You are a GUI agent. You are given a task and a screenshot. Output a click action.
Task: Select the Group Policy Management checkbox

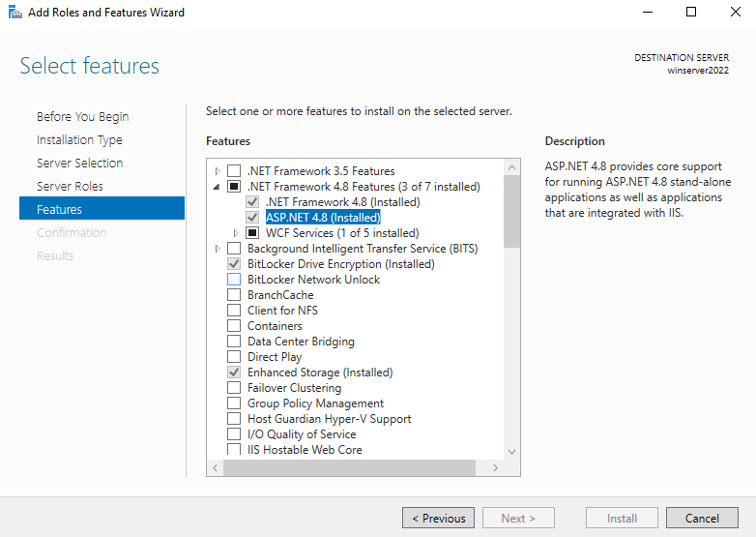click(233, 403)
